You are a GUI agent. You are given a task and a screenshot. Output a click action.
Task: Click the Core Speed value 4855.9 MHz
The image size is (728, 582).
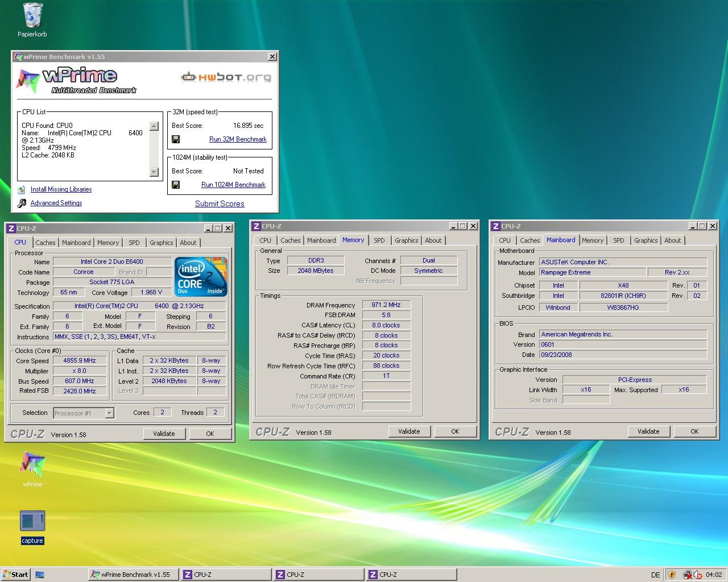[x=79, y=361]
